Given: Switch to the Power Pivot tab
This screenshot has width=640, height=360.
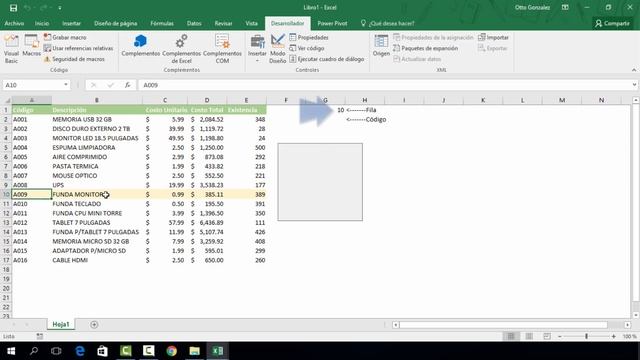Looking at the screenshot, I should coord(332,23).
